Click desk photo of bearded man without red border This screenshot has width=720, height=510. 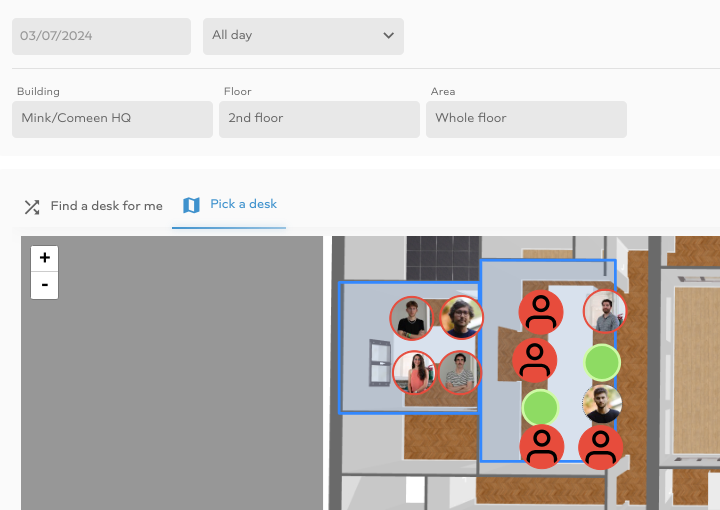click(602, 404)
